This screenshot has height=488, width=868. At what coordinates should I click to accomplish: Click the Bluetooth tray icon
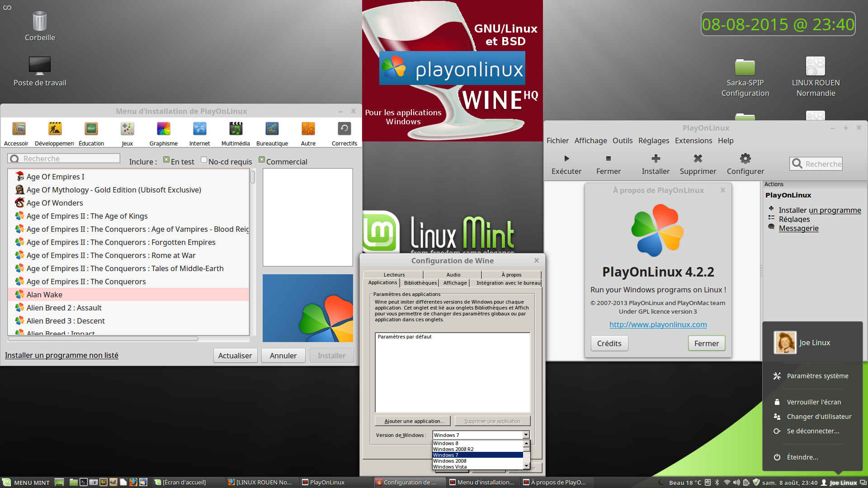717,483
